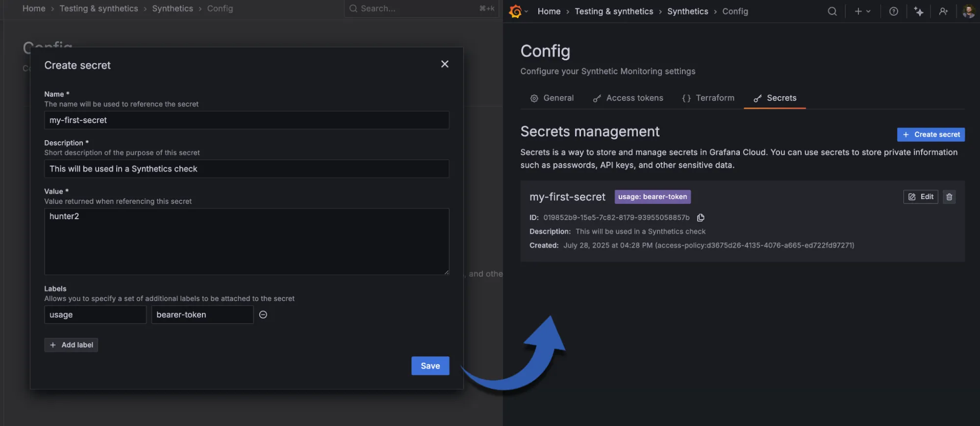Image resolution: width=980 pixels, height=426 pixels.
Task: Select the General config tab
Action: click(x=552, y=98)
